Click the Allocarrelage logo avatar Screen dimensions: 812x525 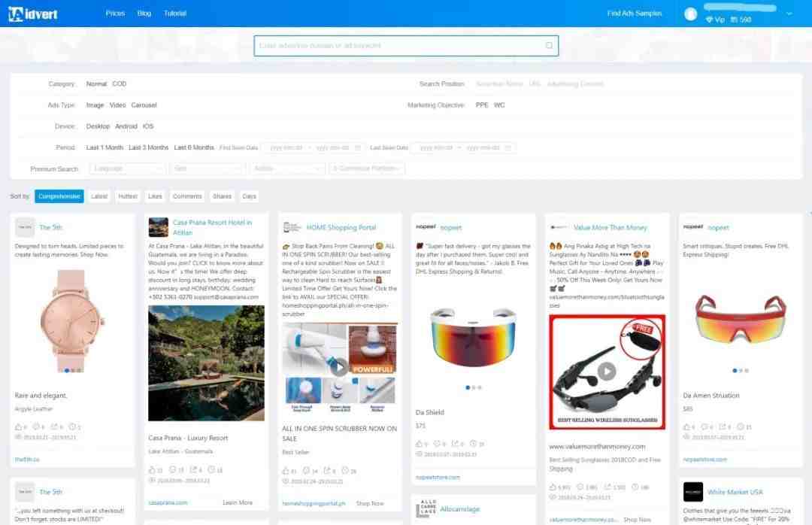point(426,509)
